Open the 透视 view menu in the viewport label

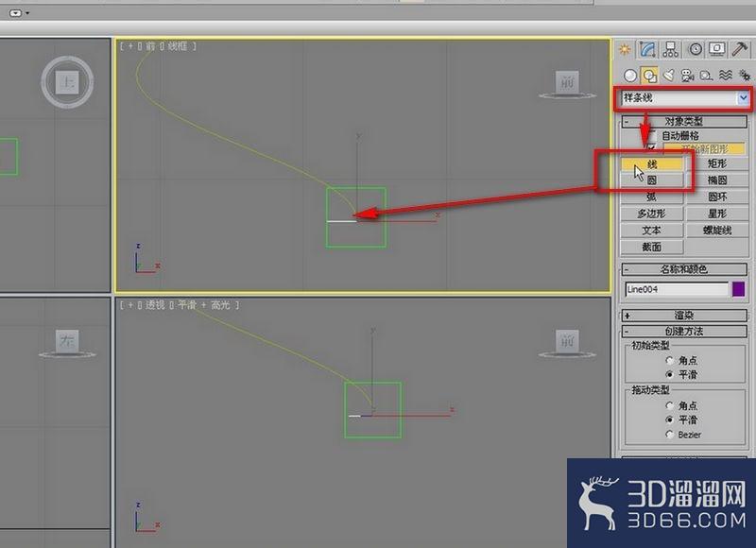pyautogui.click(x=155, y=305)
